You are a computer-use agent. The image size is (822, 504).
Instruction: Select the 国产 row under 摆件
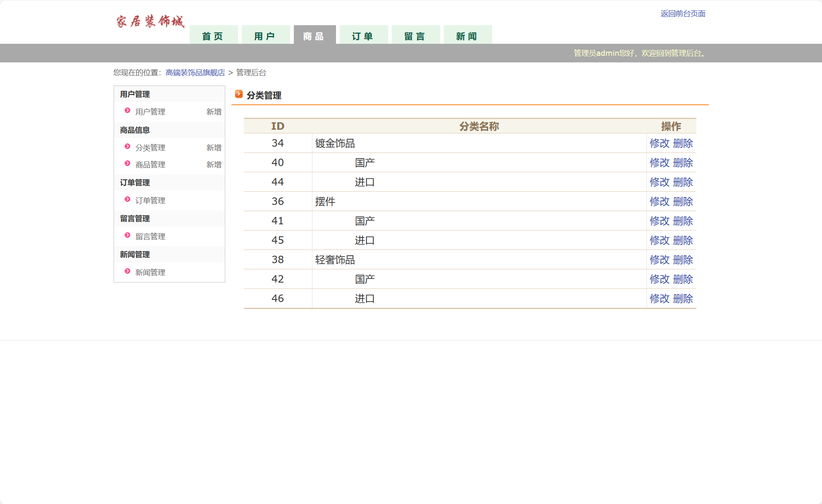coord(365,221)
